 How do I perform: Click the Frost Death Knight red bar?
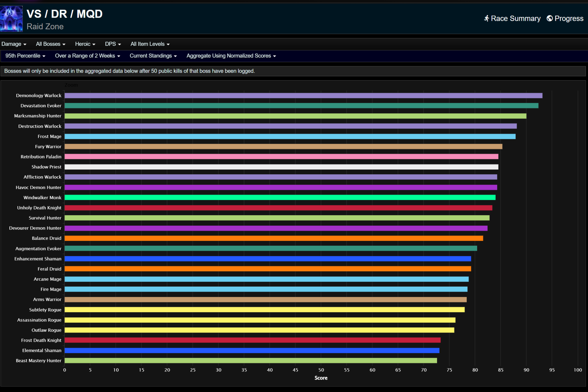pos(252,340)
